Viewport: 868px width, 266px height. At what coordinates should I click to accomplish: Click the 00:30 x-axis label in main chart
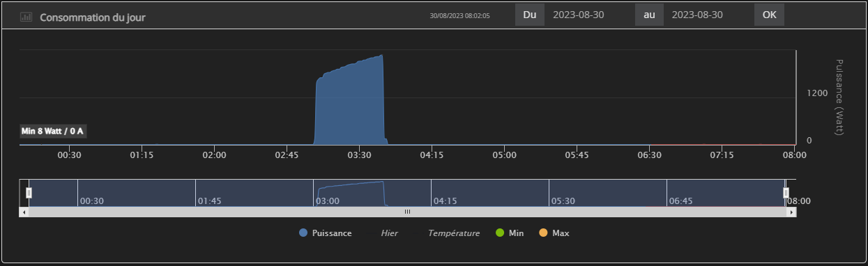click(69, 155)
